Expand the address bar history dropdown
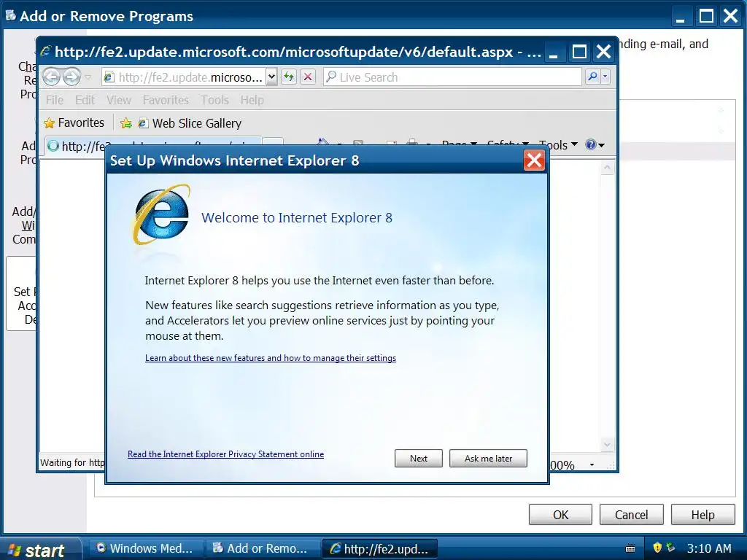747x560 pixels. pos(271,77)
